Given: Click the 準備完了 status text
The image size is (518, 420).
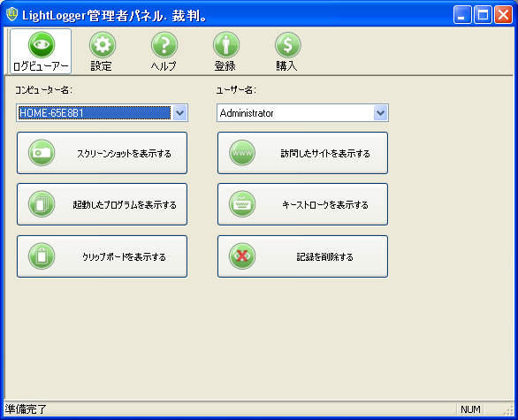Looking at the screenshot, I should click(26, 409).
